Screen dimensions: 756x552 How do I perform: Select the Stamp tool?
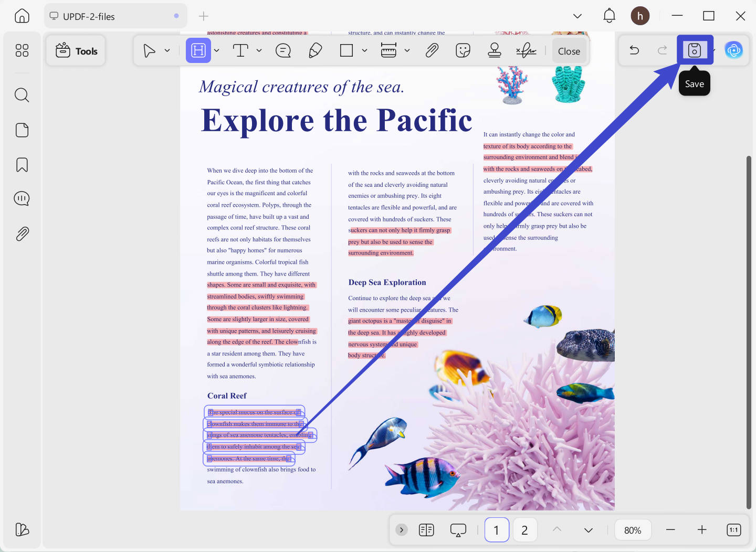coord(494,50)
